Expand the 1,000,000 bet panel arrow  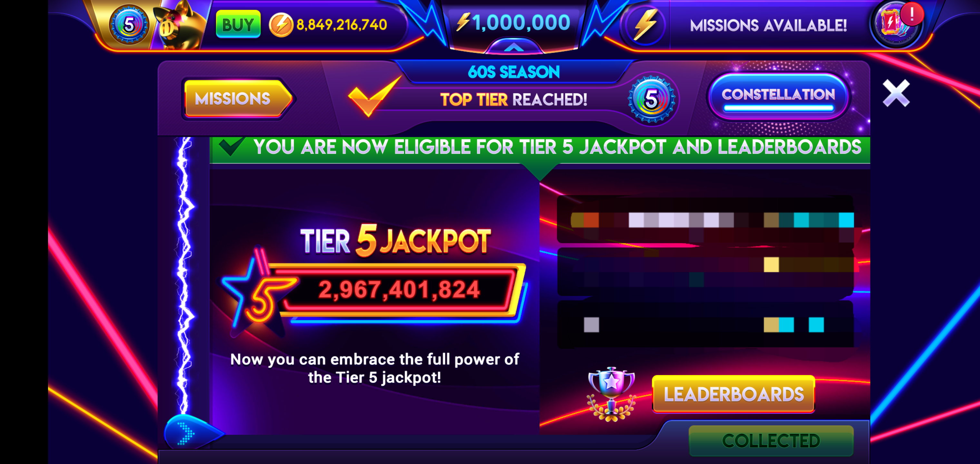pyautogui.click(x=514, y=47)
